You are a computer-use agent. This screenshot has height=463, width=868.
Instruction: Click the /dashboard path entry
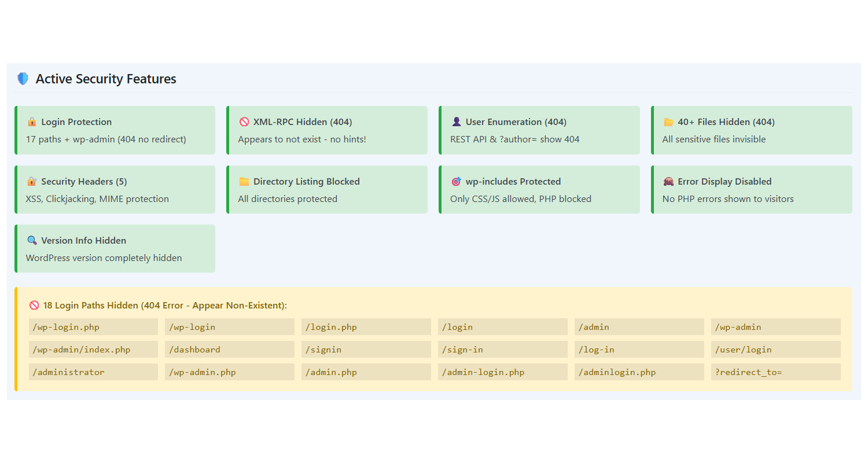[x=230, y=350]
